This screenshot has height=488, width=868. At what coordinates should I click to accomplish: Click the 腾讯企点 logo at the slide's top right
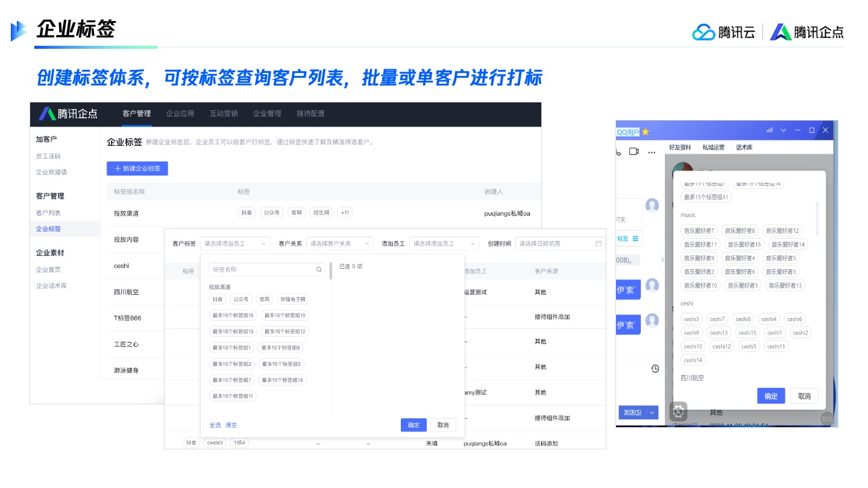pos(807,32)
